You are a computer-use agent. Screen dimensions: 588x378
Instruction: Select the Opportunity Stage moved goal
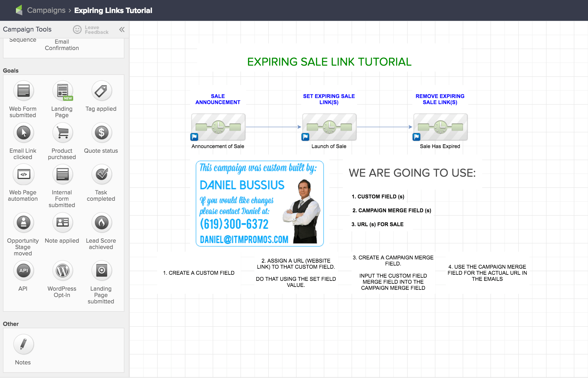[23, 222]
